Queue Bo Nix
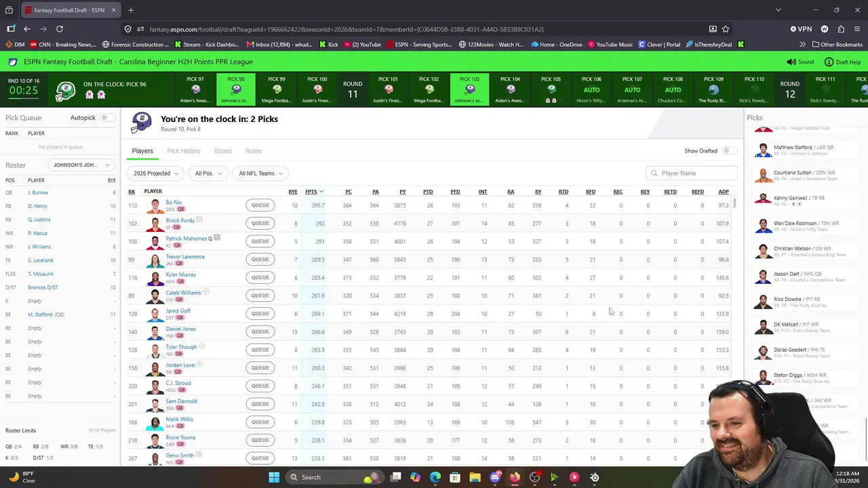This screenshot has width=868, height=488. [x=260, y=205]
